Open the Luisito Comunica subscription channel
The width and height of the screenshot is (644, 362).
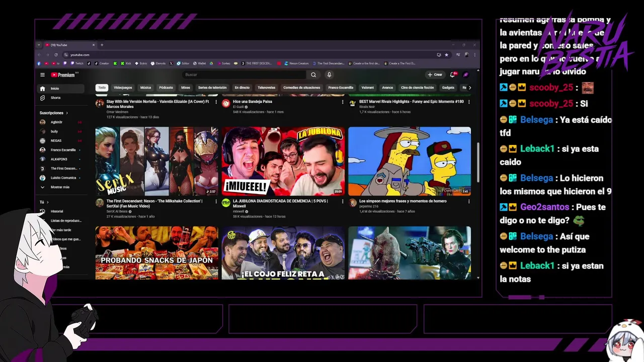tap(60, 178)
